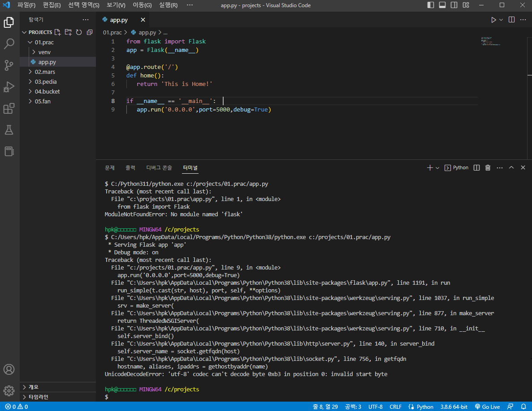
Task: Open the Extensions view
Action: pos(9,108)
